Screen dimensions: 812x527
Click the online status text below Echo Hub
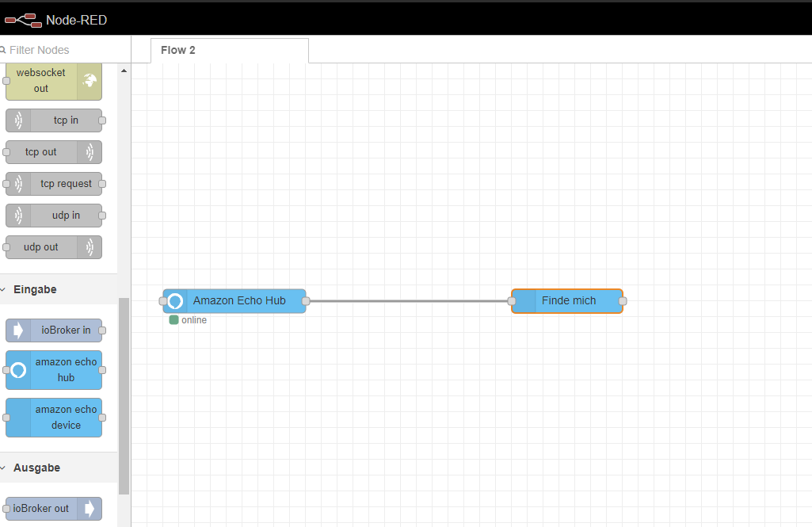coord(194,320)
